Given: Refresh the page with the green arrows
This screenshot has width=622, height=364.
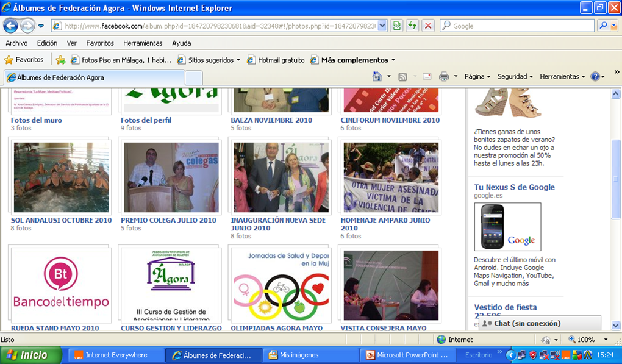Looking at the screenshot, I should [x=412, y=26].
